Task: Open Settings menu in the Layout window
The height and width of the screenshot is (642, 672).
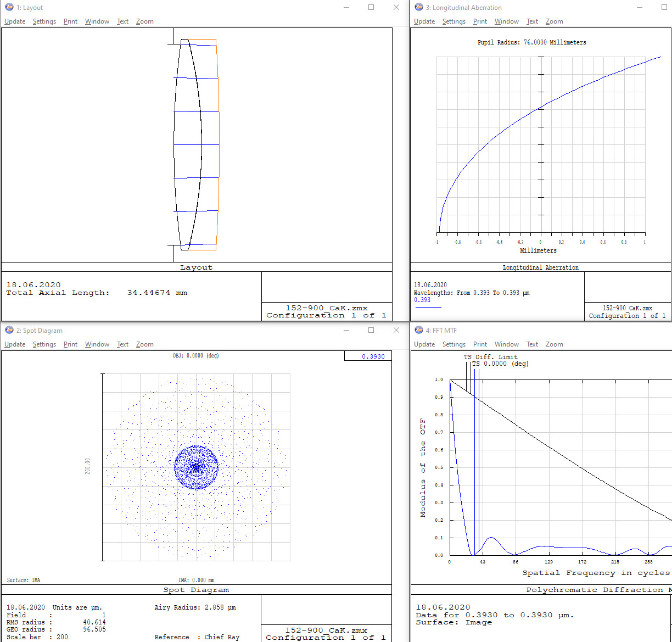Action: point(44,21)
